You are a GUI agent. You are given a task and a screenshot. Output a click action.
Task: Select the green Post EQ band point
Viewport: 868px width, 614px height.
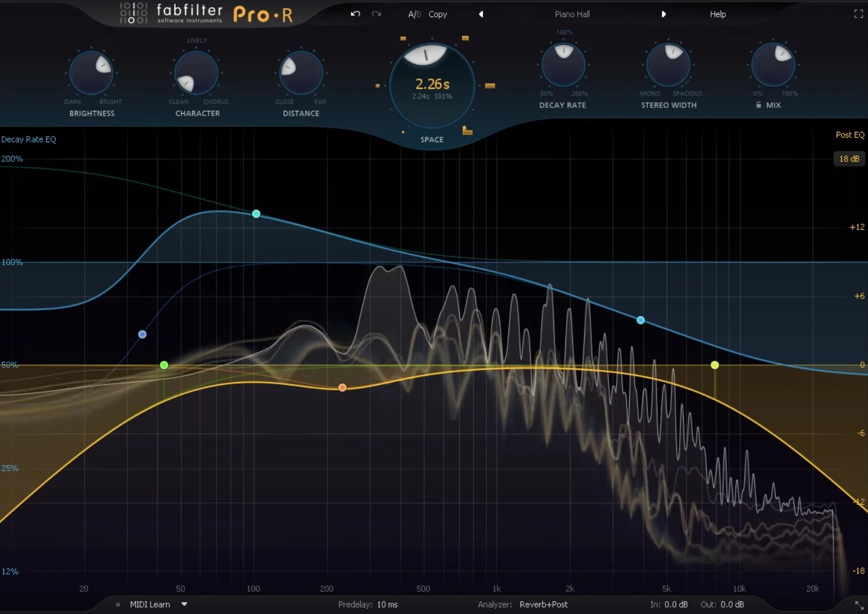164,365
